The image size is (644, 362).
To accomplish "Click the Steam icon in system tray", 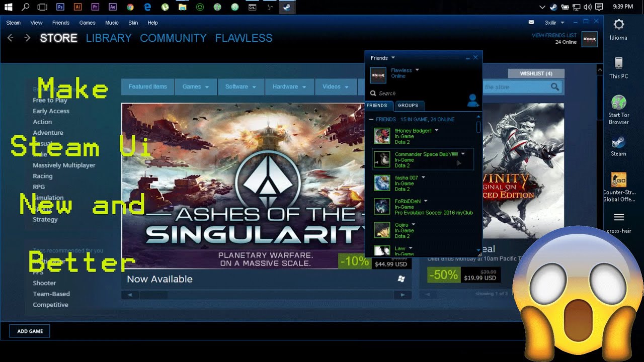I will (553, 7).
